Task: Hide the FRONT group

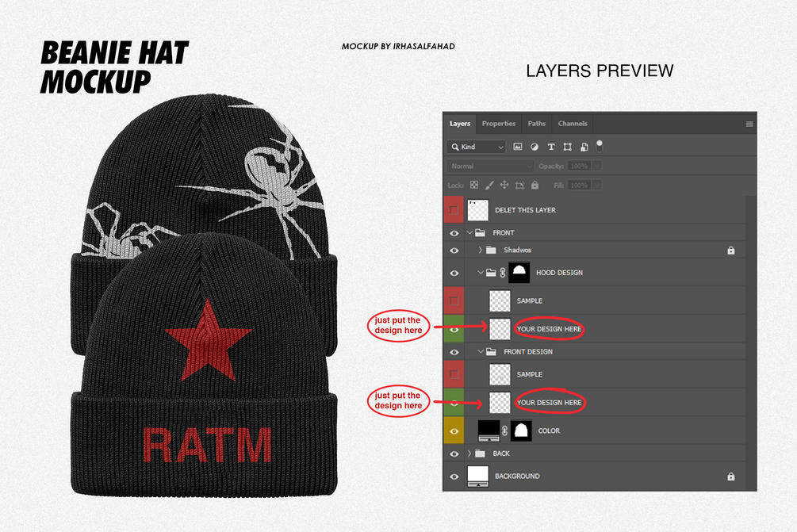Action: (454, 233)
